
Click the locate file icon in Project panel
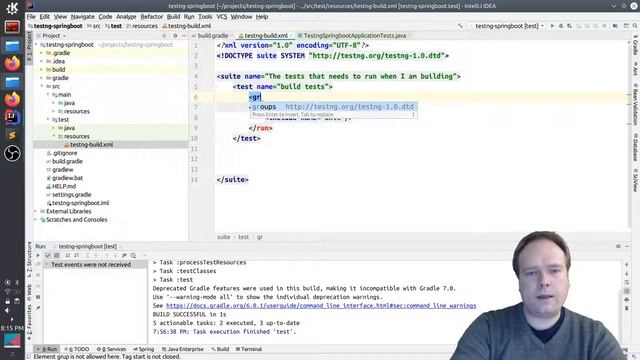(164, 36)
